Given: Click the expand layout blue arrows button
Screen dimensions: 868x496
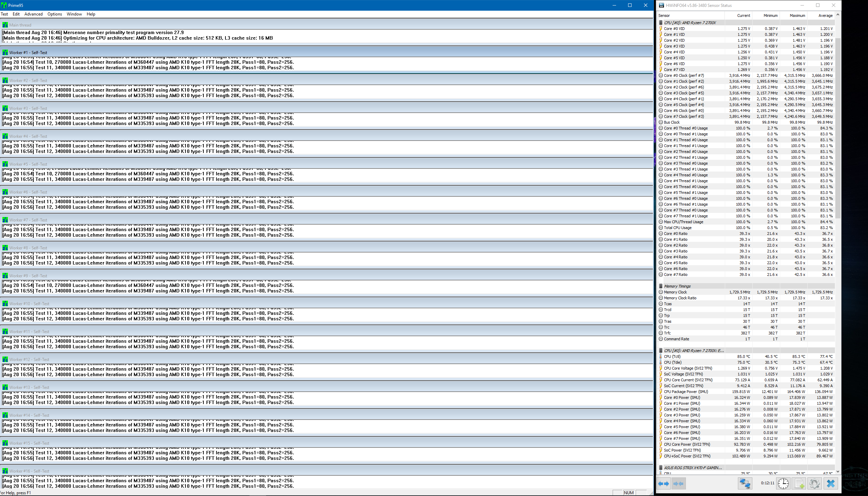Looking at the screenshot, I should tap(664, 484).
